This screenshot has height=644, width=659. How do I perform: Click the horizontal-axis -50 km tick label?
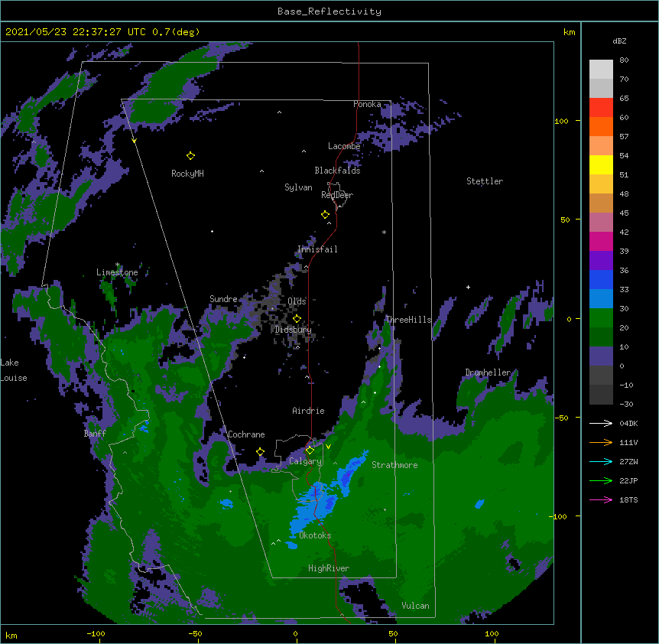click(195, 634)
